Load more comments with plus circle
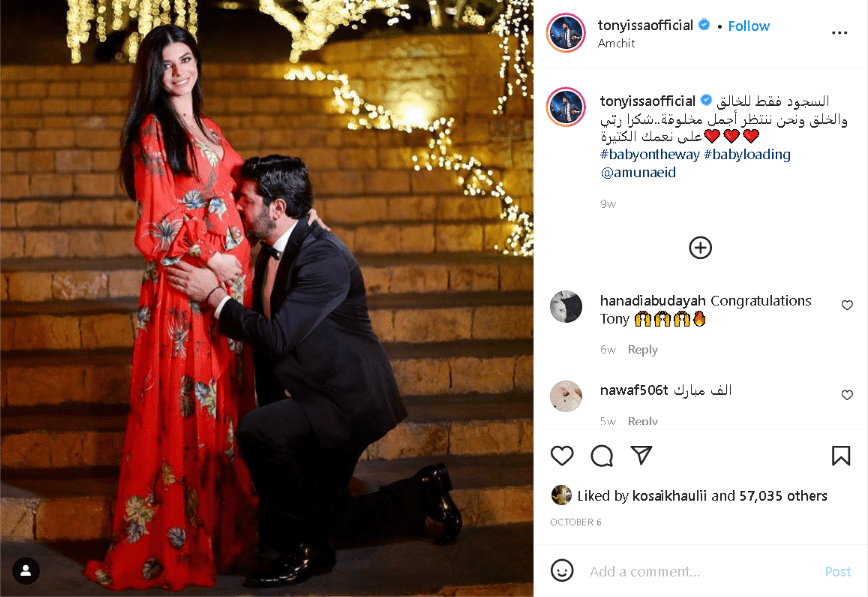This screenshot has width=868, height=597. point(700,248)
